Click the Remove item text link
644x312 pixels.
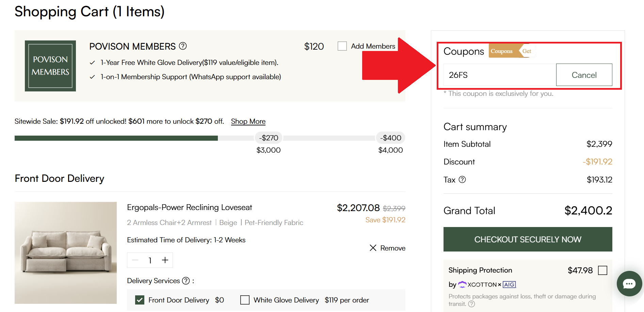coord(393,248)
